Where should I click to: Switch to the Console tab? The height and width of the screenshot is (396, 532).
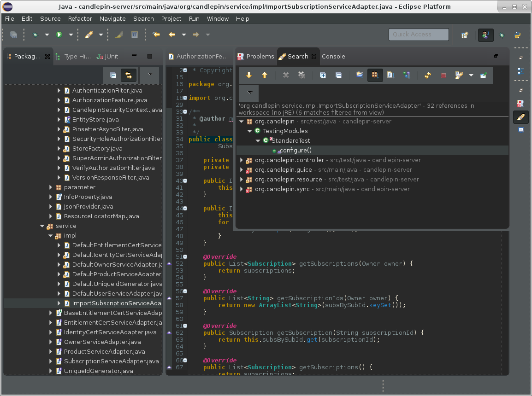(333, 57)
